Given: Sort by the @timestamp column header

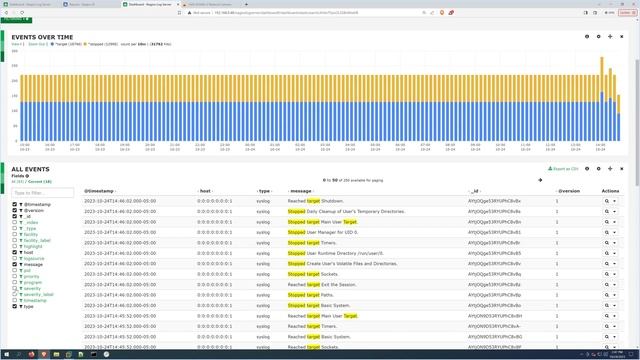Looking at the screenshot, I should [x=99, y=191].
